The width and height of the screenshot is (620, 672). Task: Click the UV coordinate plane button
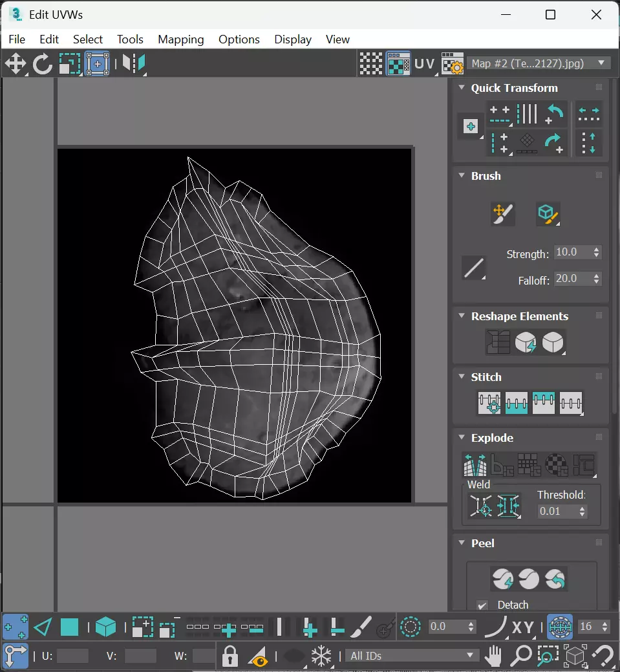pyautogui.click(x=425, y=63)
